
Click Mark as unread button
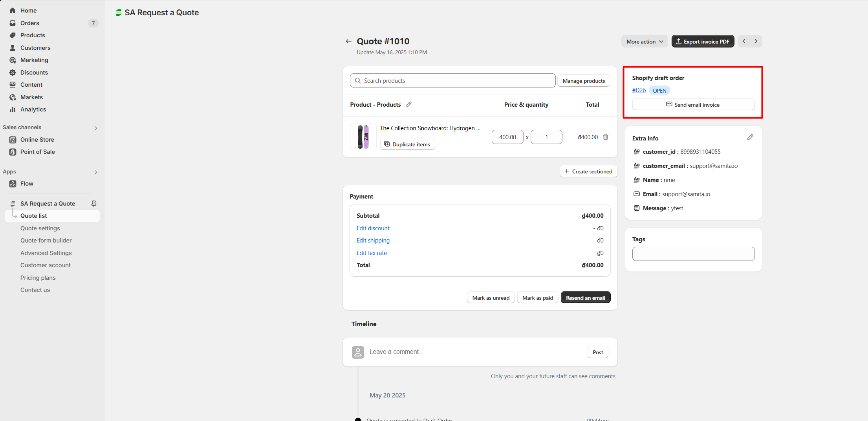pyautogui.click(x=491, y=298)
